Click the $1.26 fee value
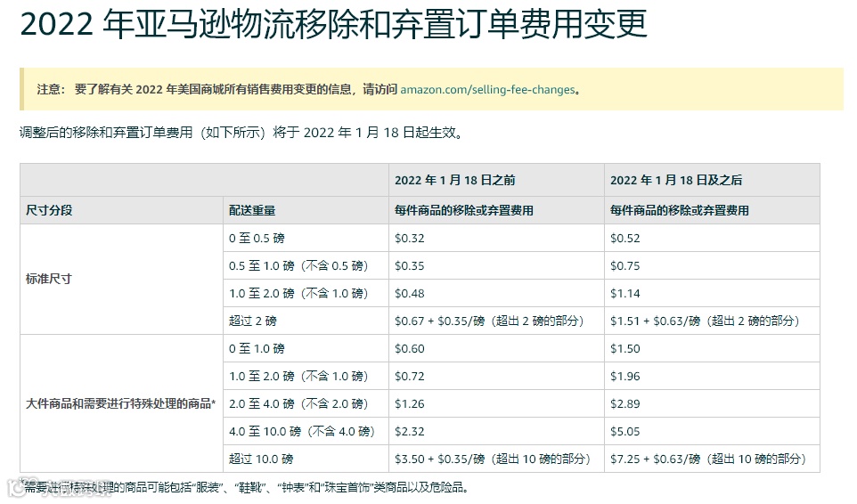The height and width of the screenshot is (504, 857). click(410, 403)
